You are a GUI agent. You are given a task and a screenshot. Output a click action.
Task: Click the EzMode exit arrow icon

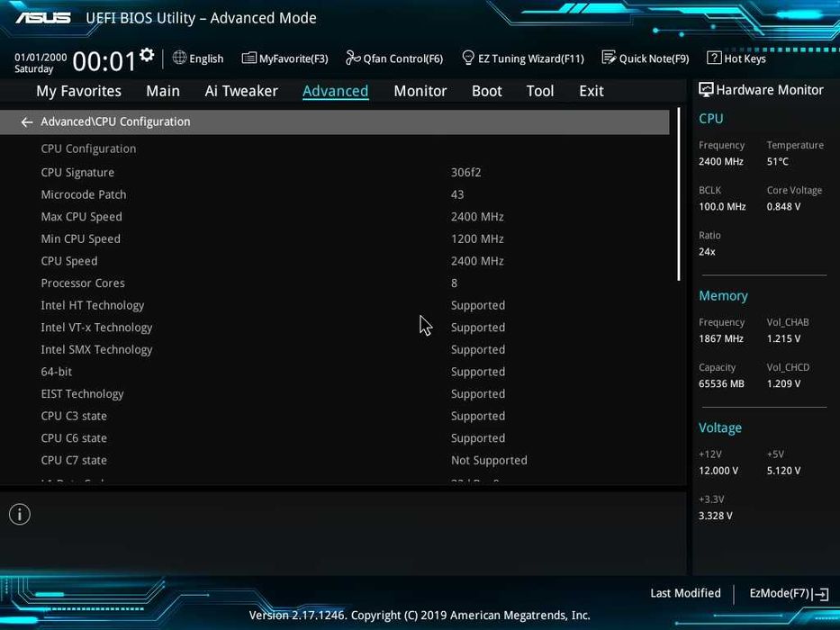[820, 594]
